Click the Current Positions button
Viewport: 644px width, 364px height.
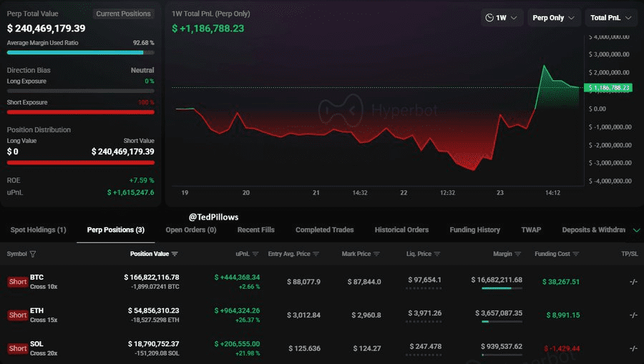coord(124,14)
